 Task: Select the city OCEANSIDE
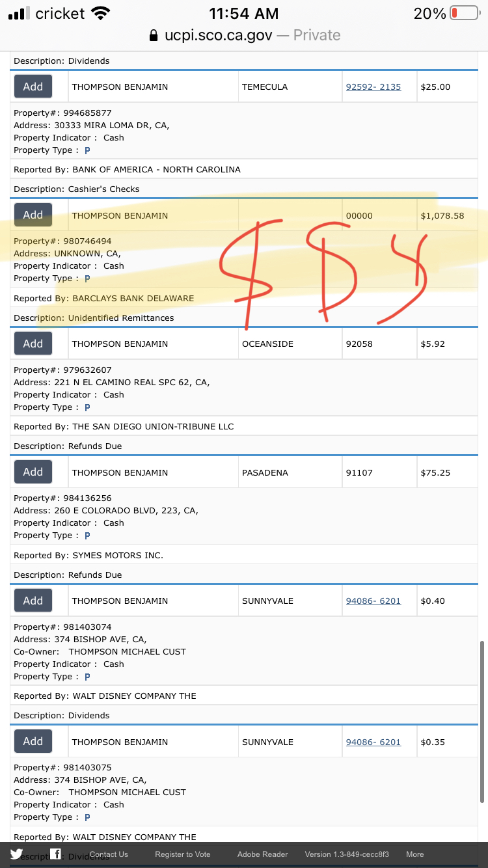[x=267, y=344]
